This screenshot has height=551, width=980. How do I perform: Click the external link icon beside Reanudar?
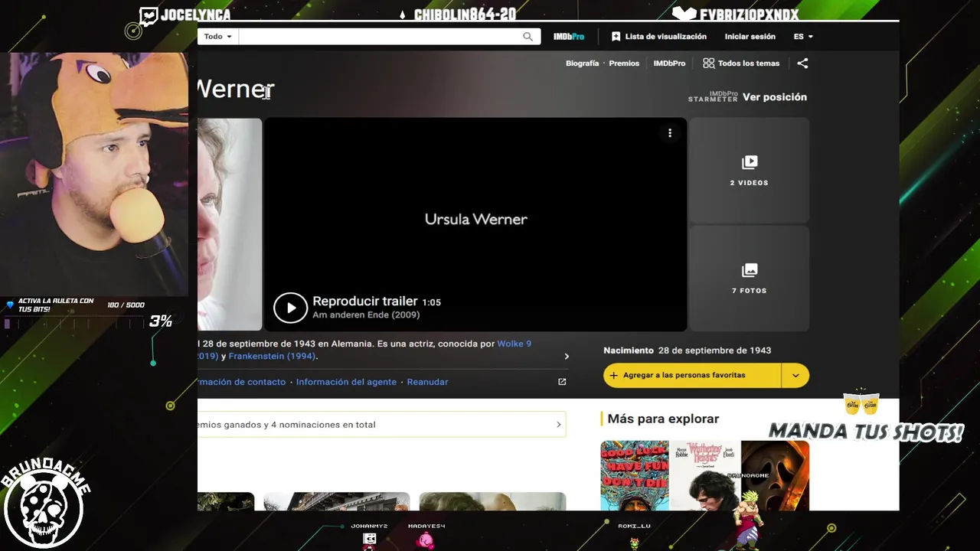point(562,382)
